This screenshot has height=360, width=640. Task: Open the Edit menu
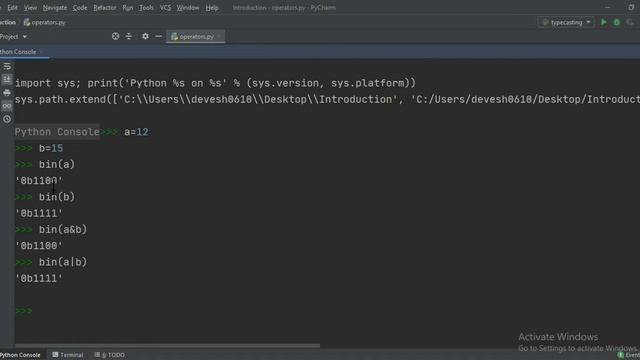point(12,8)
